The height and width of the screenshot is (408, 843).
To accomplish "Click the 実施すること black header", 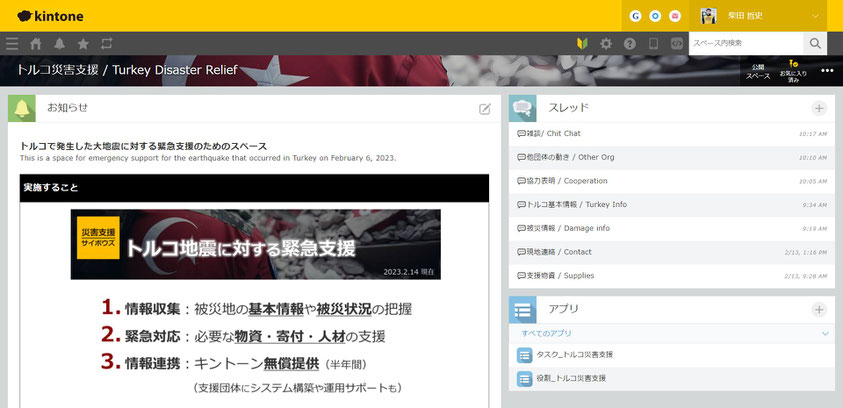I will pos(254,188).
